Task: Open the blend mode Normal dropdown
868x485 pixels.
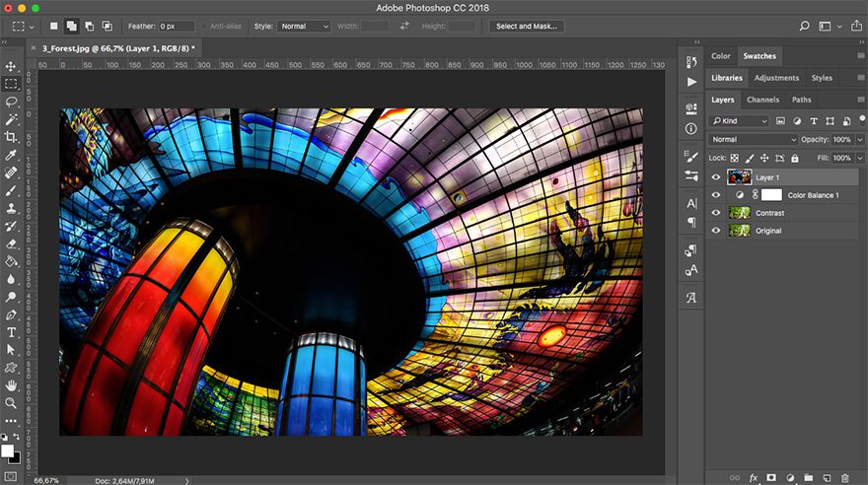Action: [x=753, y=139]
